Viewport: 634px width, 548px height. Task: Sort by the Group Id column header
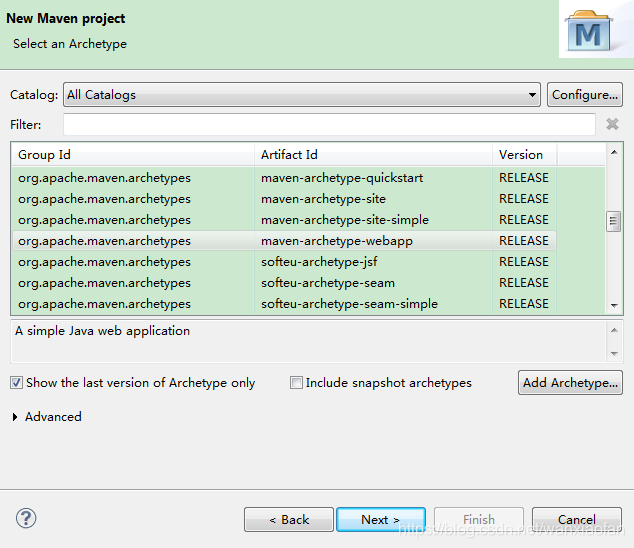pos(133,154)
